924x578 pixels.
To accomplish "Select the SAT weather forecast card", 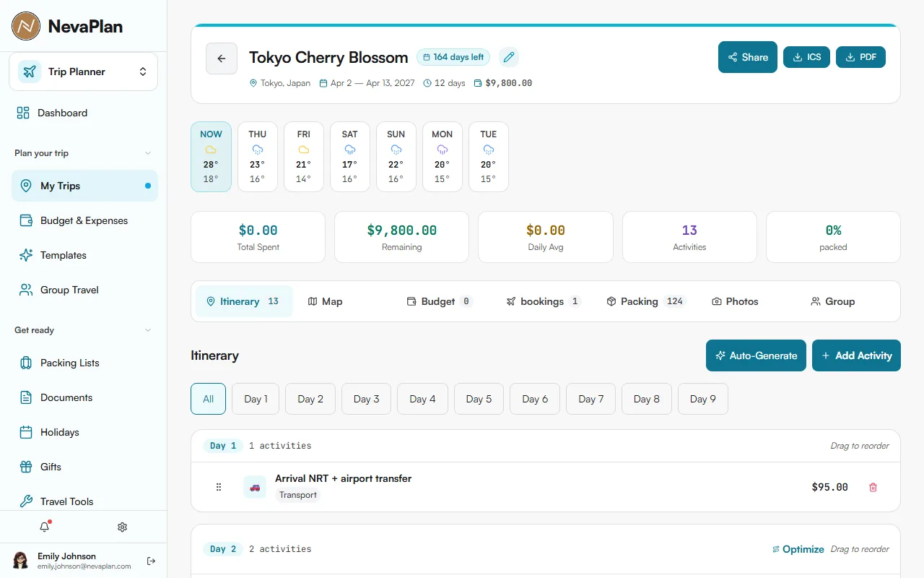I will [x=350, y=157].
